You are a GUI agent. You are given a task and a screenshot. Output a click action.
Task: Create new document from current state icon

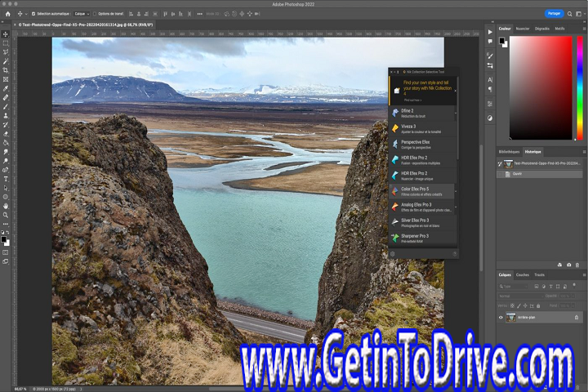point(560,265)
